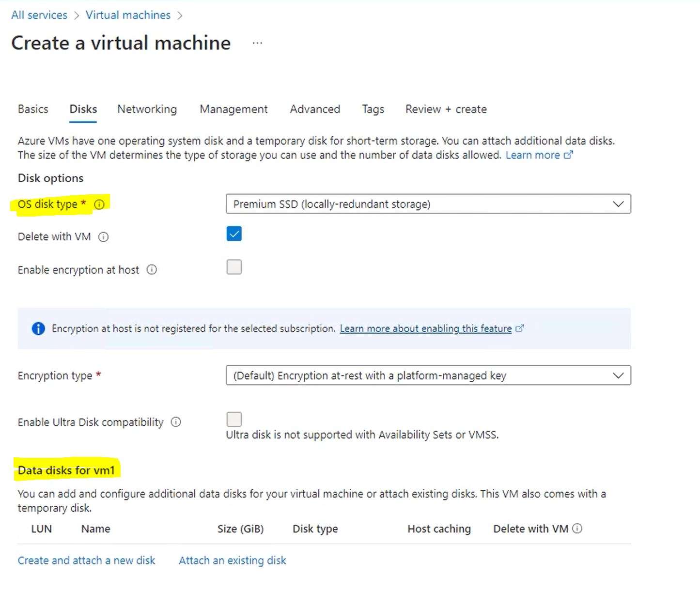Click Attach an existing disk
The image size is (700, 592).
(232, 560)
